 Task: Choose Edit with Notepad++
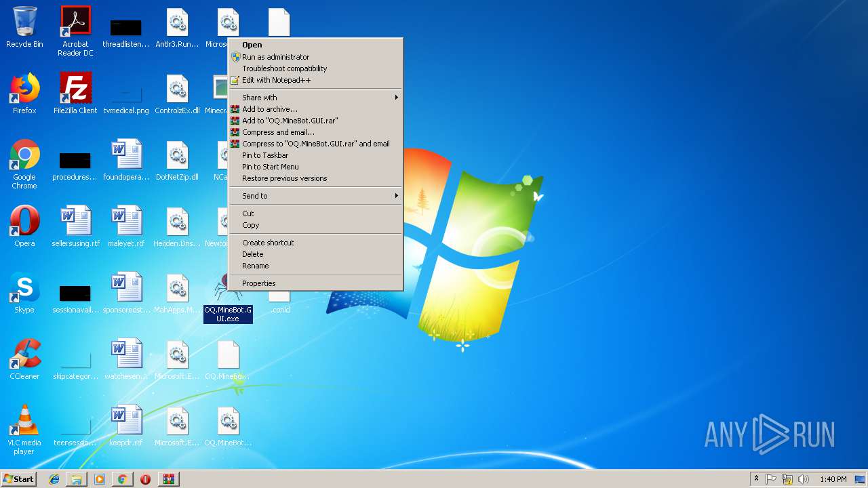(x=315, y=80)
